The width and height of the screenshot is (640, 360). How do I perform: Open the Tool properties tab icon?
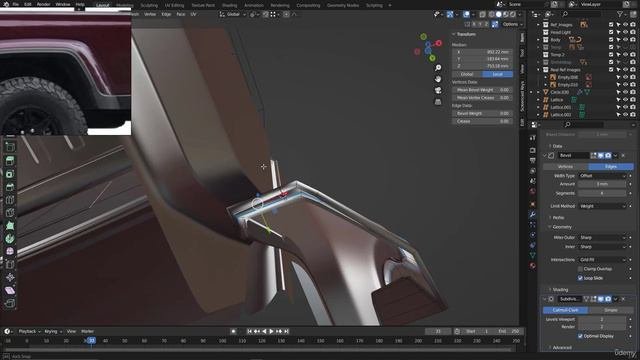[532, 138]
